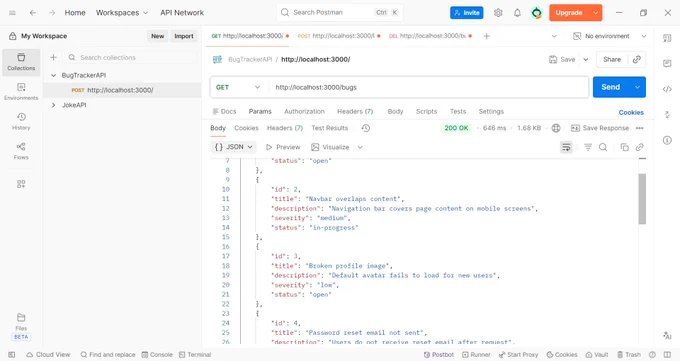Open the Files BETA panel

(21, 327)
